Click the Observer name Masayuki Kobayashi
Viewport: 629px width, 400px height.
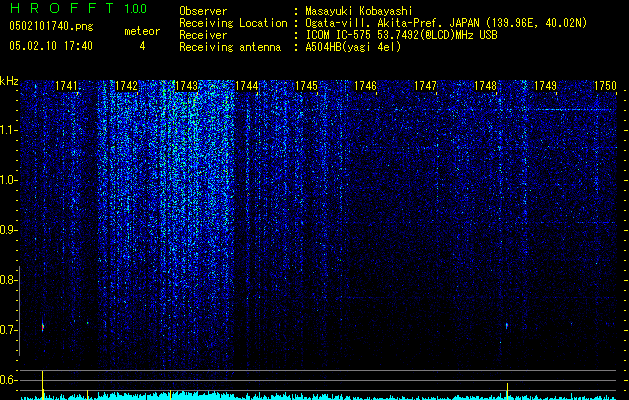click(x=359, y=11)
